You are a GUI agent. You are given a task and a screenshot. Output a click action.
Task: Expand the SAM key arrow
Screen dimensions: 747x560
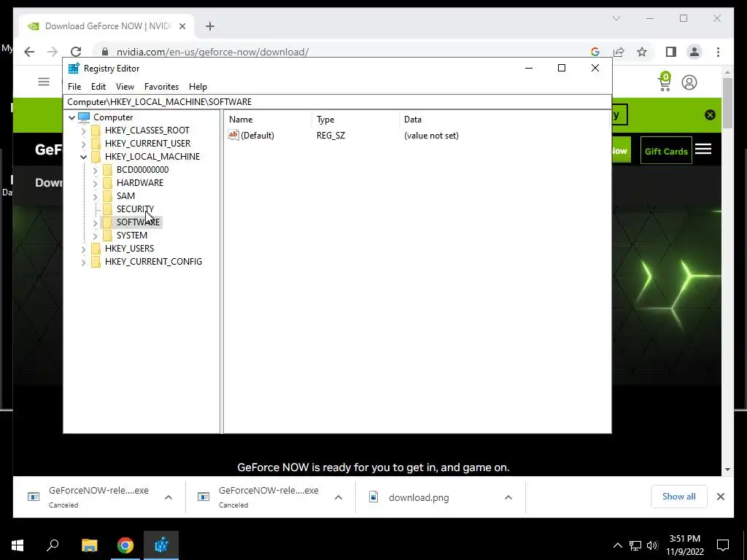pos(95,196)
